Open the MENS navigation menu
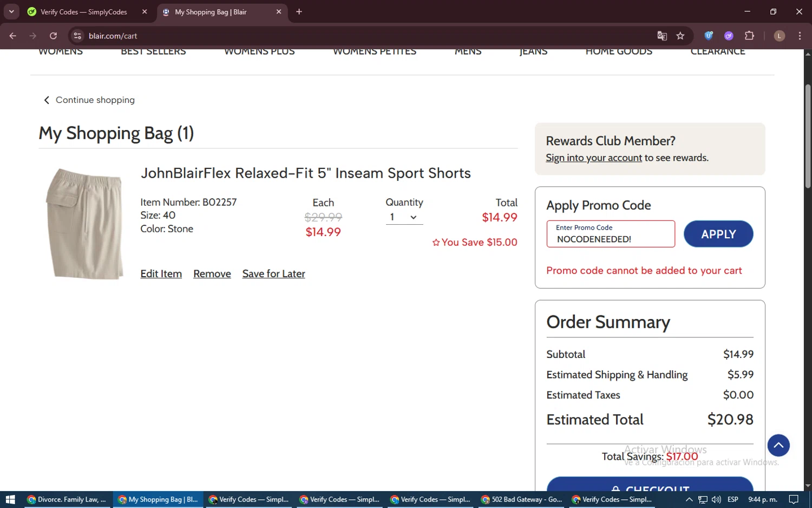812x508 pixels. pos(468,52)
